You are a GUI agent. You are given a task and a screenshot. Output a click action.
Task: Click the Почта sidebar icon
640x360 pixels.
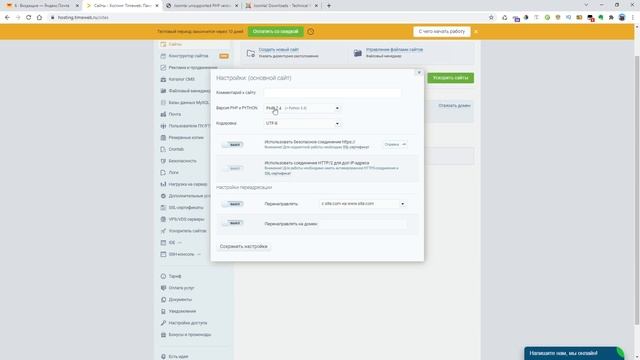coord(163,114)
